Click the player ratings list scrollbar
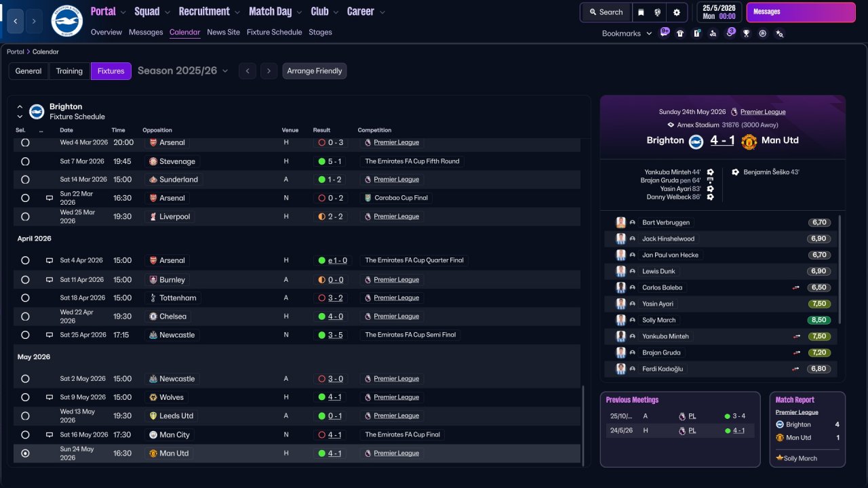This screenshot has height=488, width=868. [840, 269]
